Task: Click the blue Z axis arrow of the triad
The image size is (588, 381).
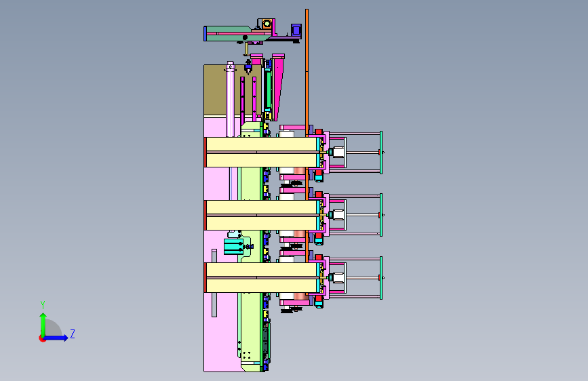Action: pos(55,338)
